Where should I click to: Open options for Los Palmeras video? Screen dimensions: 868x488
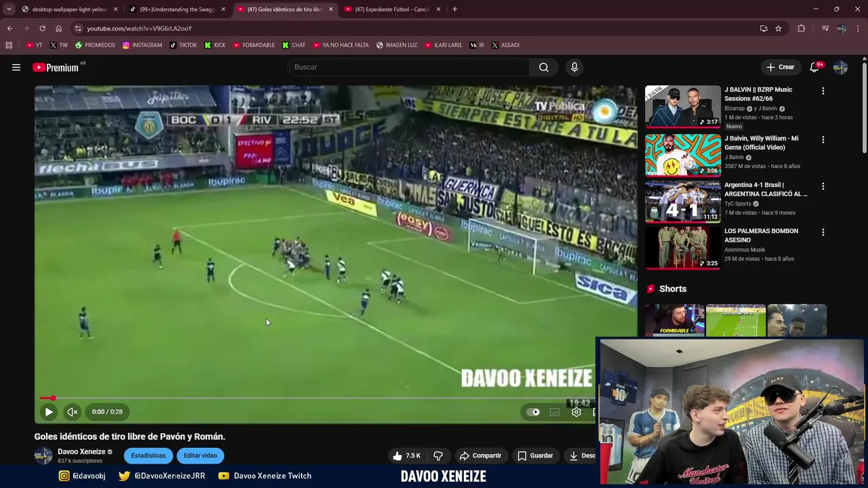coord(823,232)
